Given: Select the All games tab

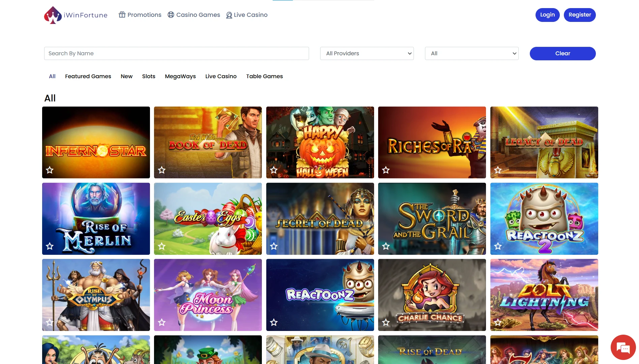Looking at the screenshot, I should (x=52, y=76).
